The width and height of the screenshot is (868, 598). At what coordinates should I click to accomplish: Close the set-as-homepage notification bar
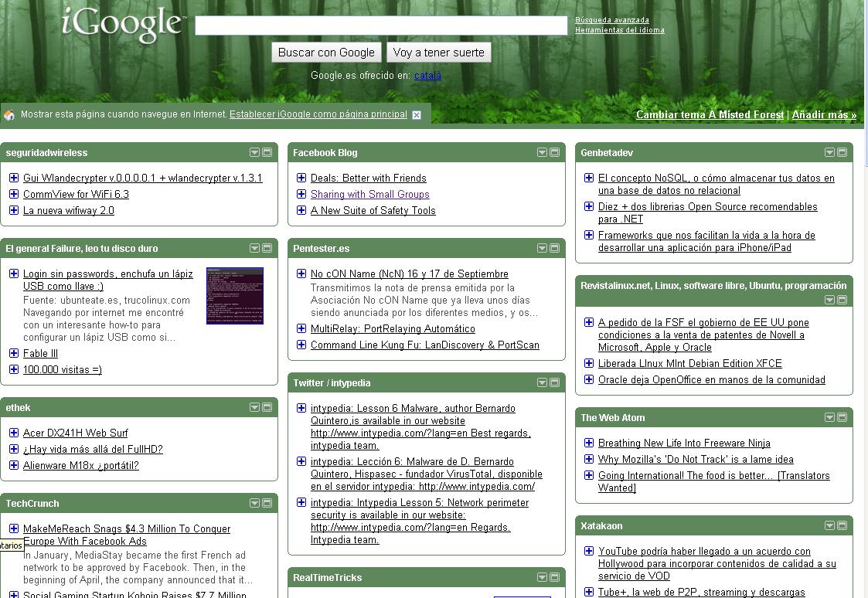[x=417, y=115]
